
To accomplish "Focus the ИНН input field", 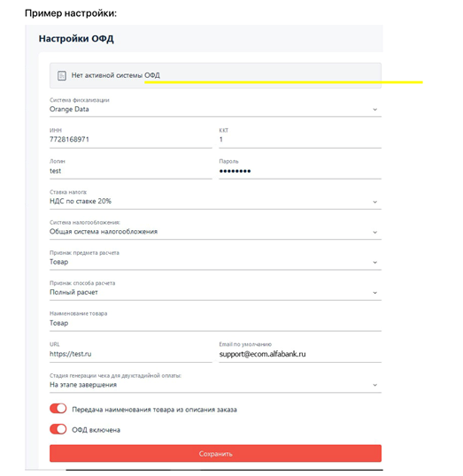I will 131,138.
